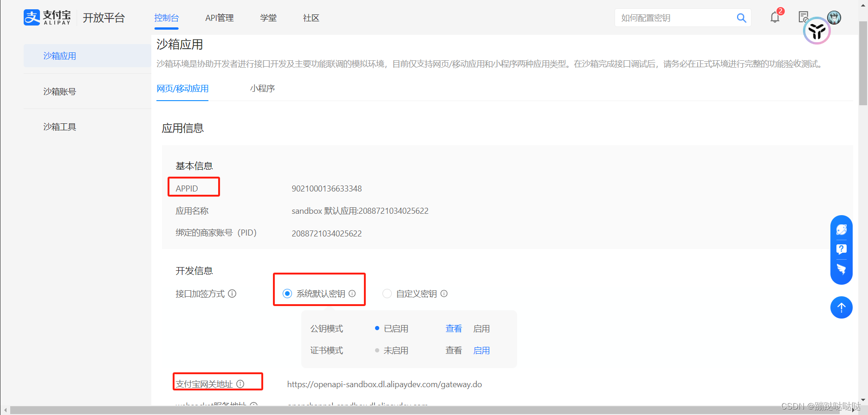868x415 pixels.
Task: Click the gateway URL openapi-sandbox.dl.alipaydev.com
Action: (x=384, y=384)
